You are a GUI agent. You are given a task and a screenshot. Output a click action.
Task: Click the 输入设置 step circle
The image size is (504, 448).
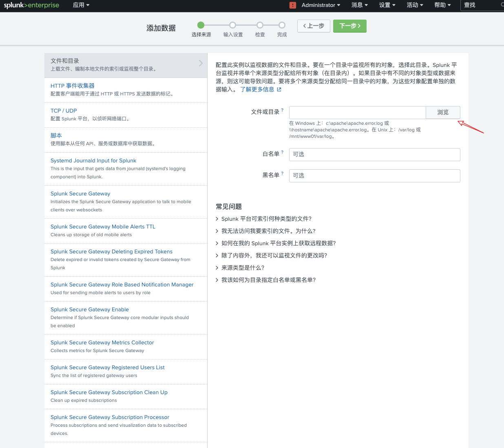[232, 25]
